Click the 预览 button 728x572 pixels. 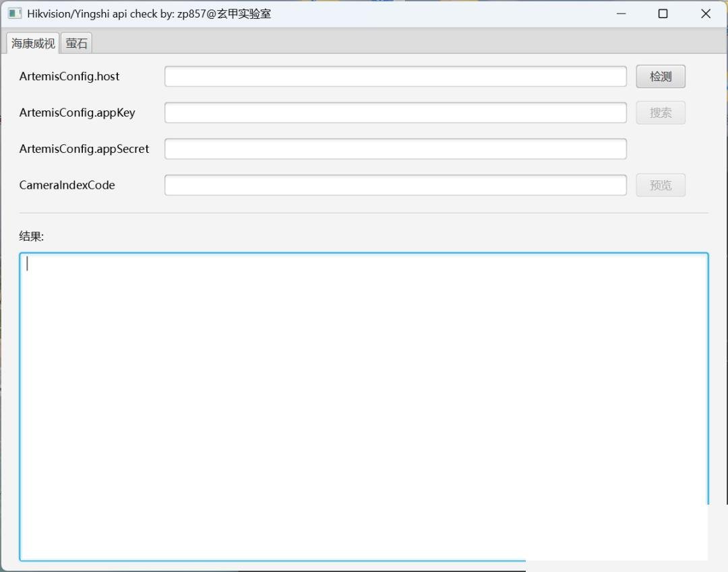(661, 185)
